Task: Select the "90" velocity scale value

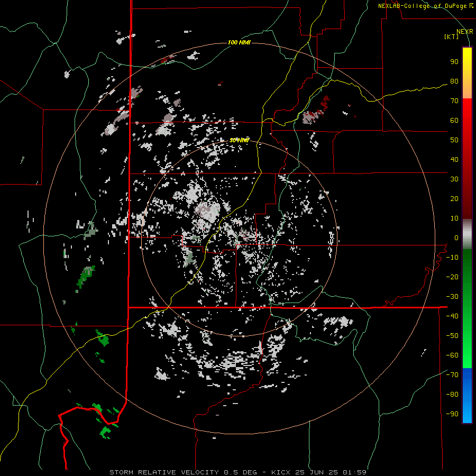Action: 454,62
